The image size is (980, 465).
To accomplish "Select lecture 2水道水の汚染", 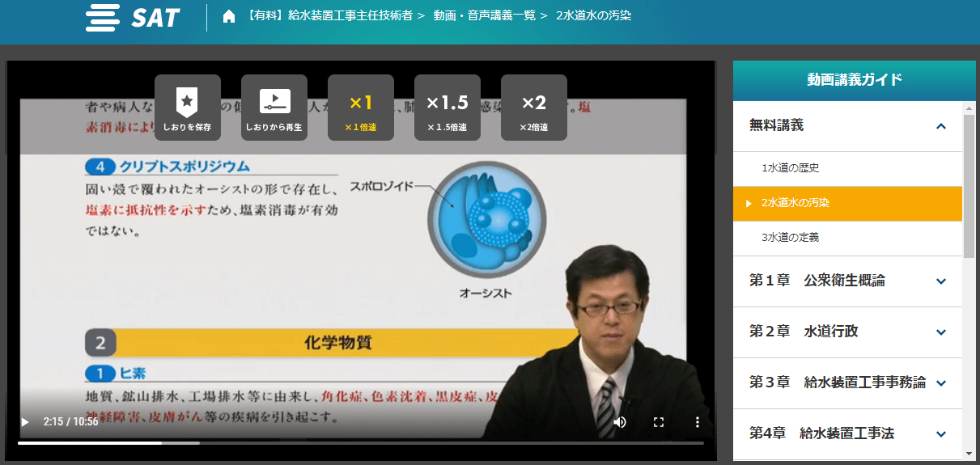I will [x=847, y=203].
